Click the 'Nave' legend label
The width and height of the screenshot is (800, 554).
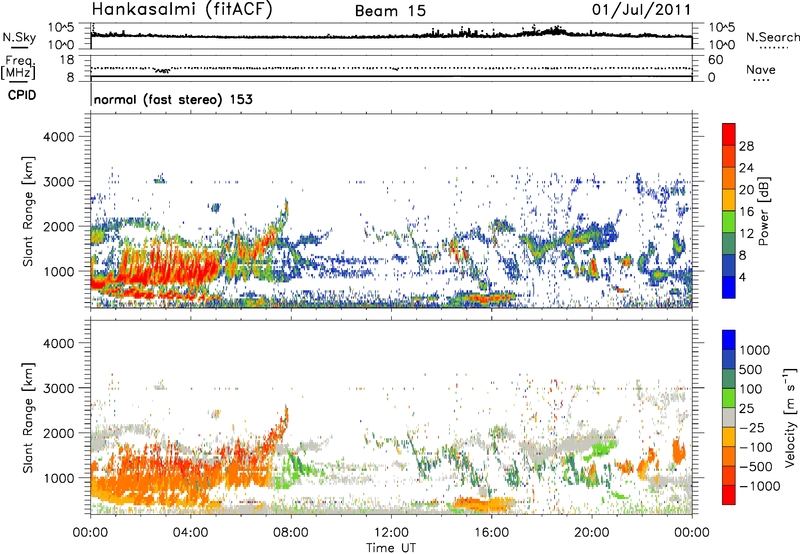click(761, 69)
